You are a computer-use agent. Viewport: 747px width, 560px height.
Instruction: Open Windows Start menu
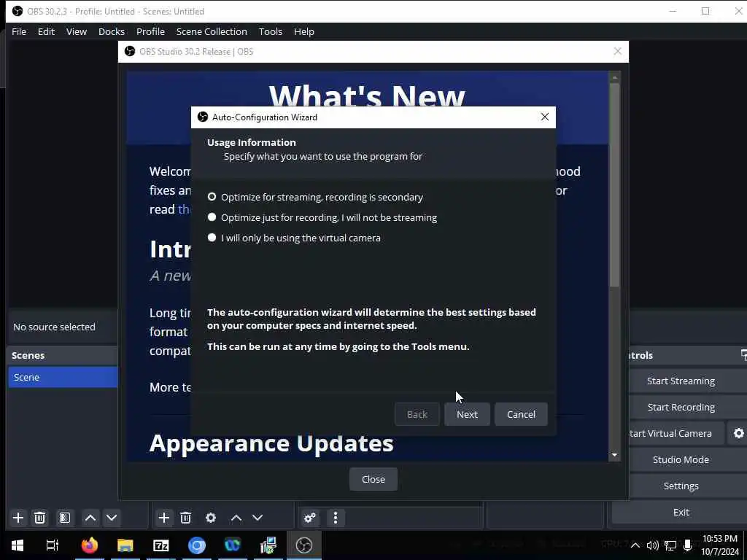(18, 545)
